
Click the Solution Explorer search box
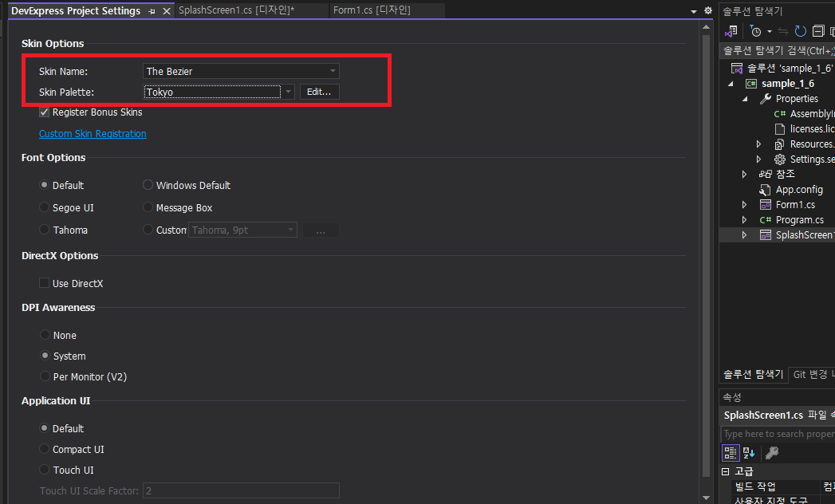[778, 50]
